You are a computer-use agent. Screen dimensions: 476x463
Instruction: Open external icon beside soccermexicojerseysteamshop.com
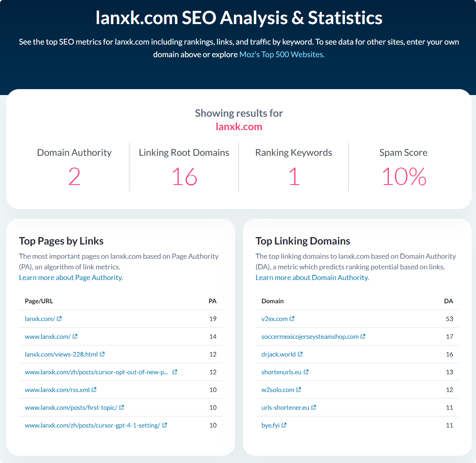tap(363, 336)
